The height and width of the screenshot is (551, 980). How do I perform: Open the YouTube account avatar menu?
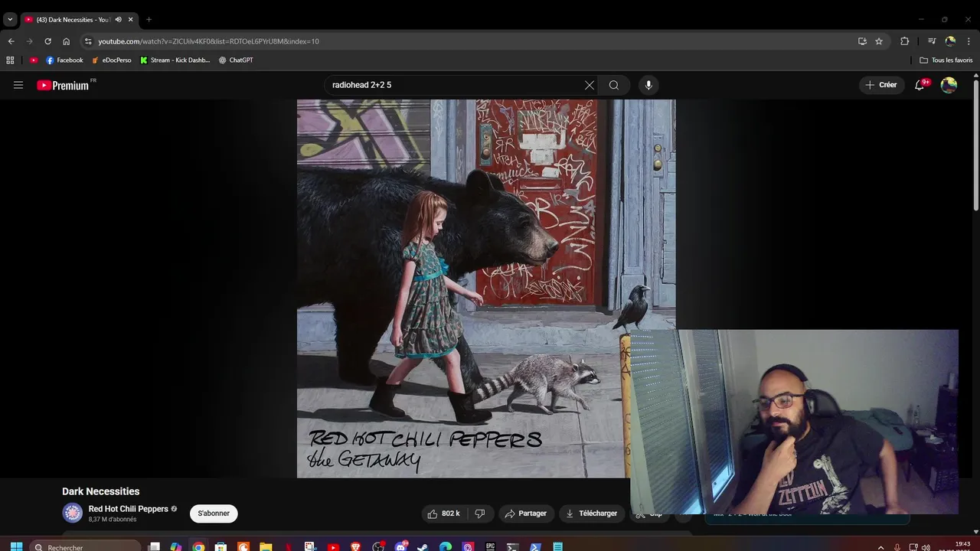point(949,85)
